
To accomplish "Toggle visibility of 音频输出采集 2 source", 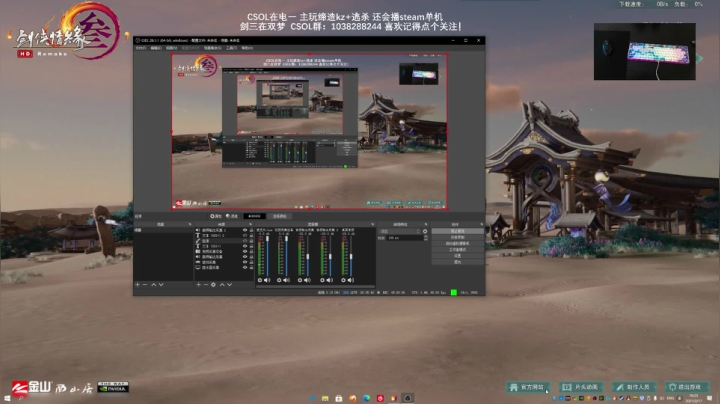I will pos(245,230).
